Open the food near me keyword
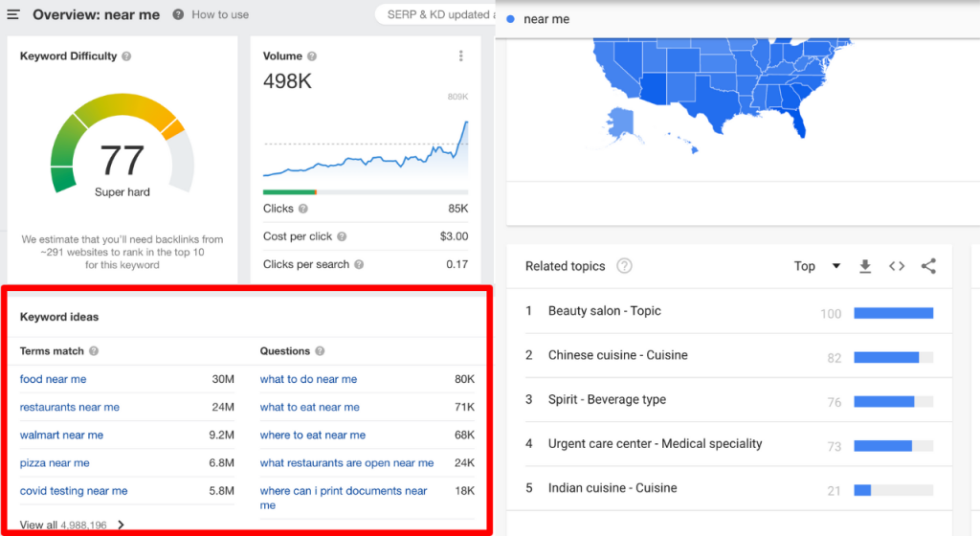Image resolution: width=980 pixels, height=536 pixels. (x=53, y=379)
